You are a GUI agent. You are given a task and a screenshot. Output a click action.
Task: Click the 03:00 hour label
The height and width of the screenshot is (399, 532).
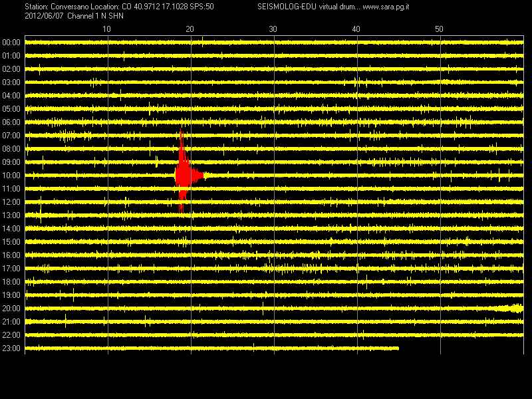pos(11,82)
